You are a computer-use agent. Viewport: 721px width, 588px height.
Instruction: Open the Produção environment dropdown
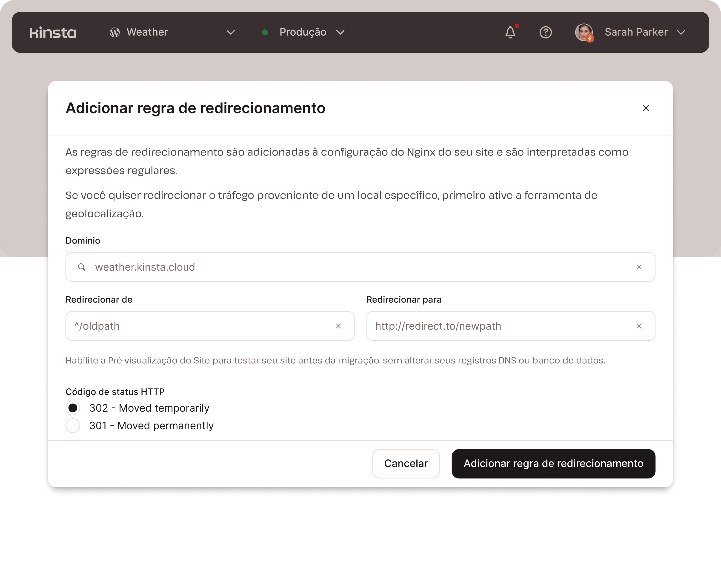coord(340,33)
